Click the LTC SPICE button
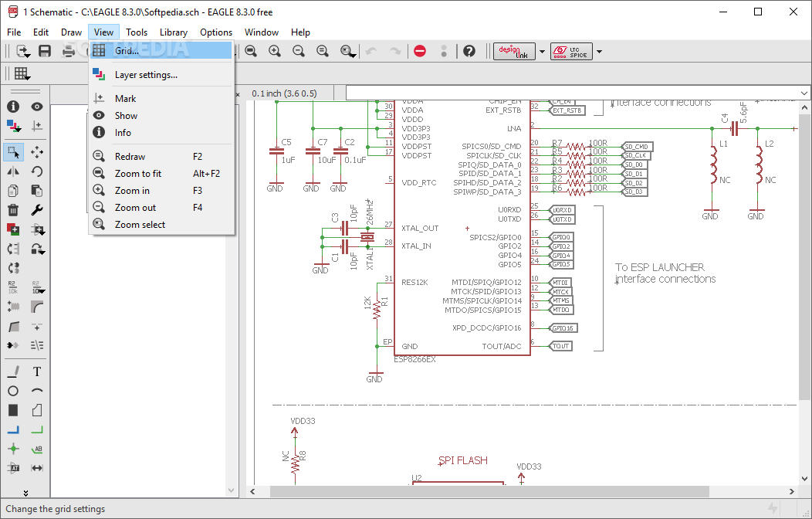 [571, 51]
